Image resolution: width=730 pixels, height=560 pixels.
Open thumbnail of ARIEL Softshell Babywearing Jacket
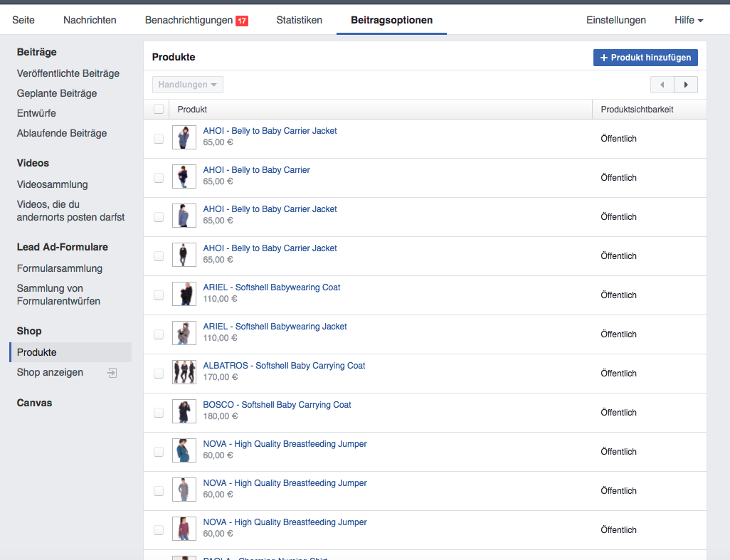184,333
